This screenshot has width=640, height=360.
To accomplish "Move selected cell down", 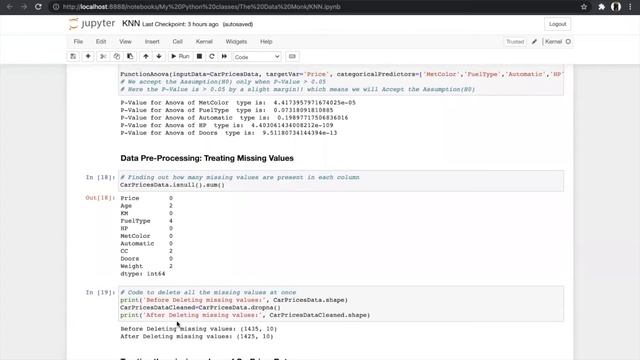I will click(159, 57).
